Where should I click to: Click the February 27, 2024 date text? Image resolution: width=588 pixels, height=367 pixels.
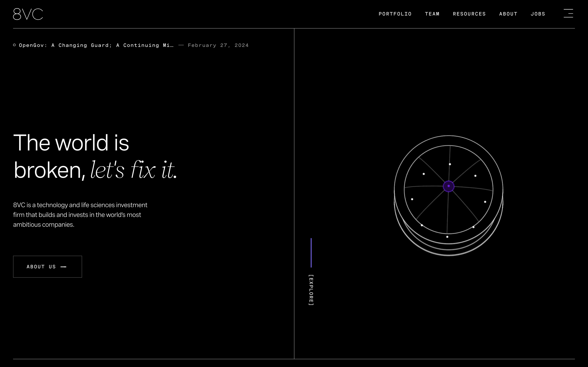point(218,45)
